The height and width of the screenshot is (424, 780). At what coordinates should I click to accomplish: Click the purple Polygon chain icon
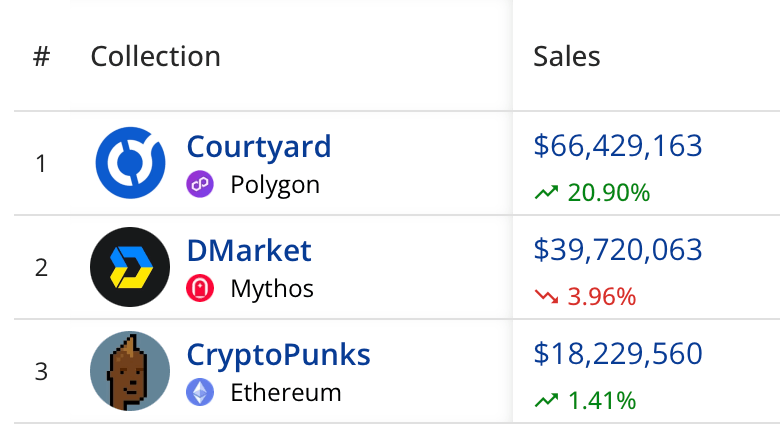[x=200, y=185]
